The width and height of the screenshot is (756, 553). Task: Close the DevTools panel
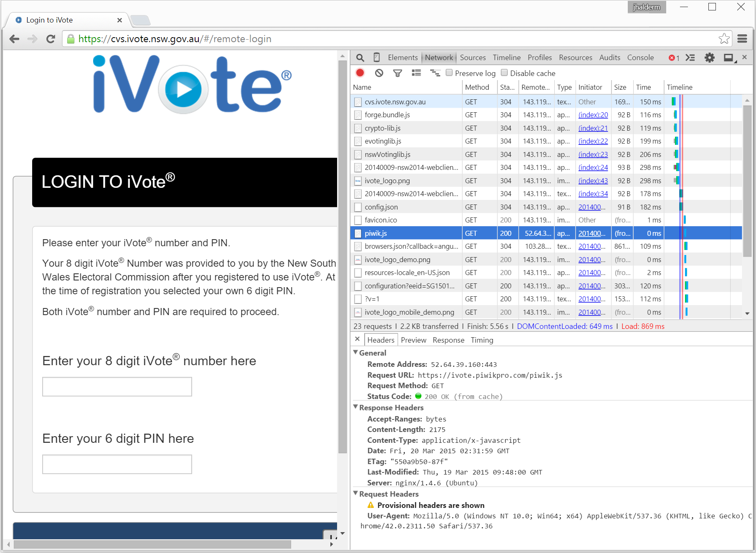744,57
